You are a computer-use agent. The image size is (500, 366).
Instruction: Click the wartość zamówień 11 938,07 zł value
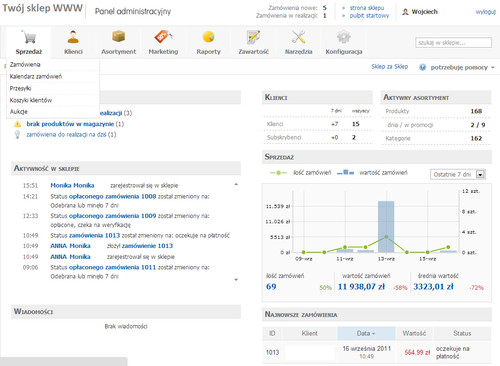click(361, 287)
